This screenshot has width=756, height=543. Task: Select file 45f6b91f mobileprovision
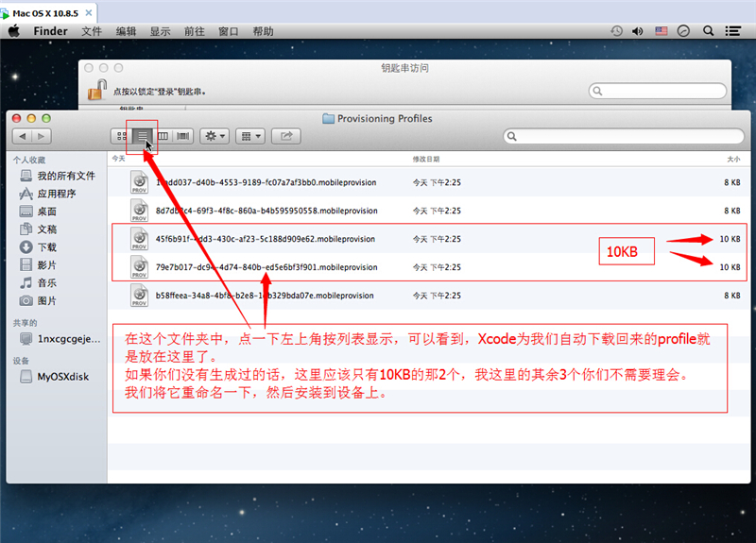click(429, 239)
